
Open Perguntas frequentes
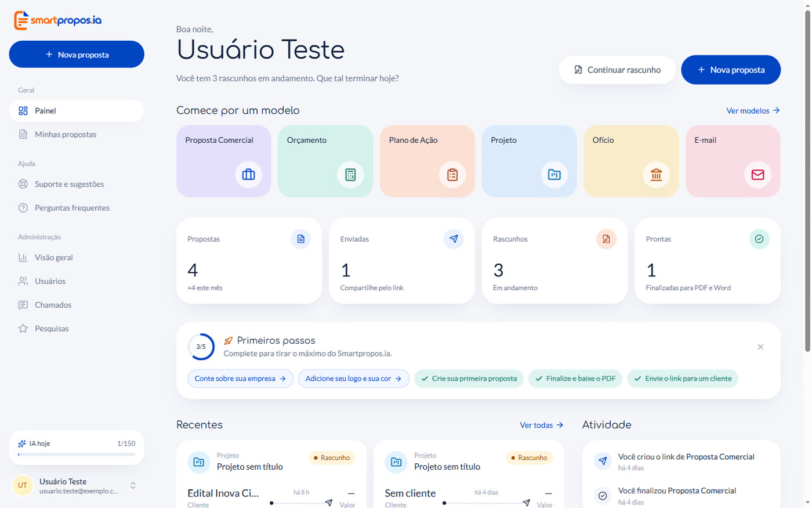click(77, 208)
